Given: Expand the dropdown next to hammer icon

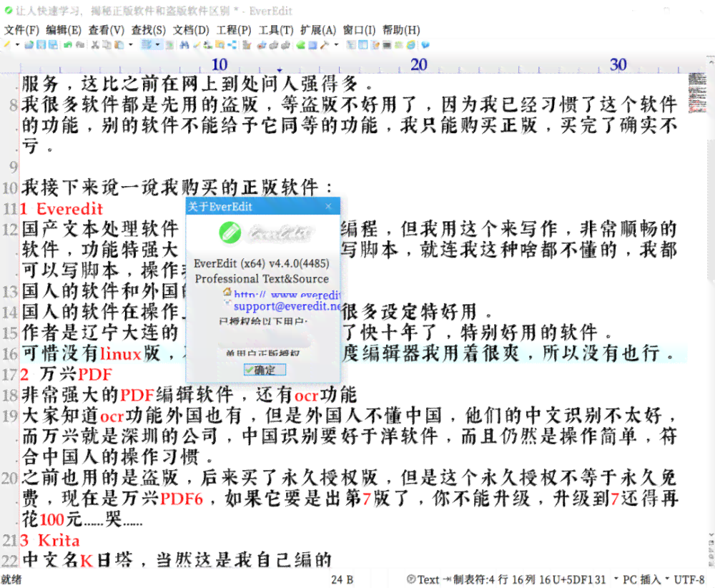Looking at the screenshot, I should [337, 45].
